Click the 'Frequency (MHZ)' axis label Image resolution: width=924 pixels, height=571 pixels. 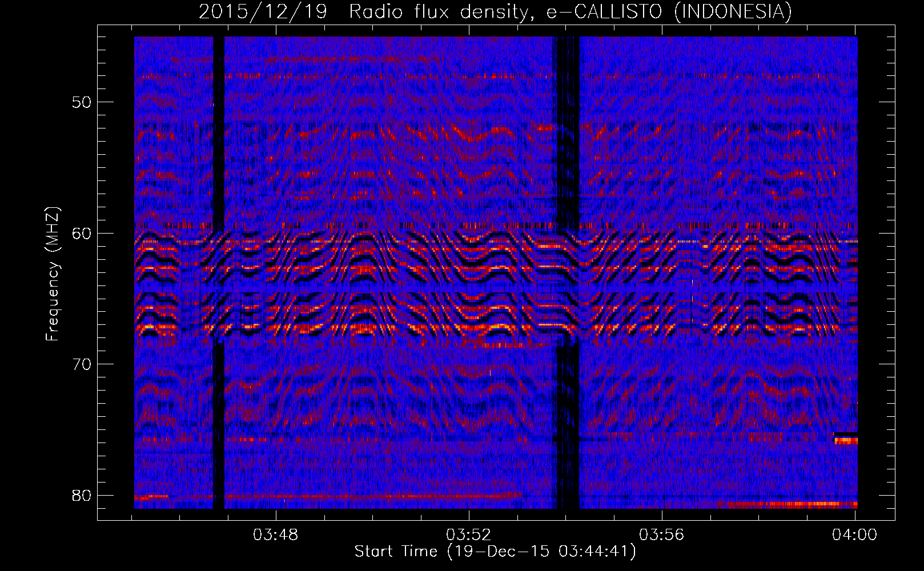[x=53, y=274]
